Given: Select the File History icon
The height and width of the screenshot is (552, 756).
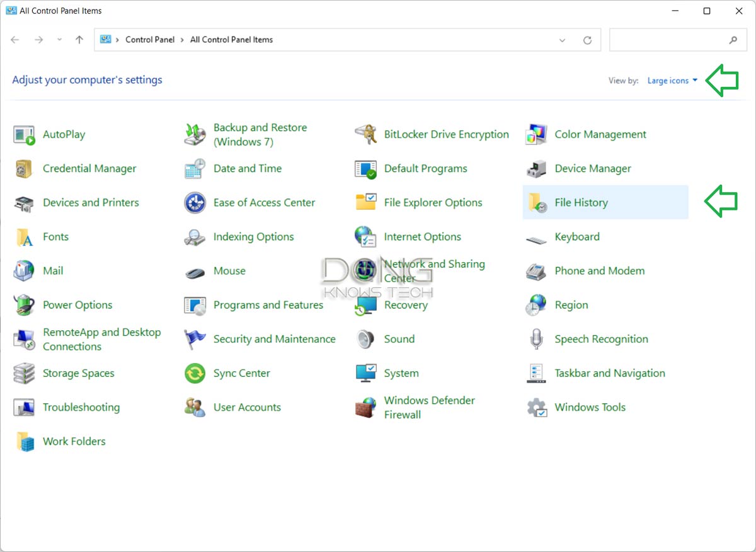Looking at the screenshot, I should point(581,202).
